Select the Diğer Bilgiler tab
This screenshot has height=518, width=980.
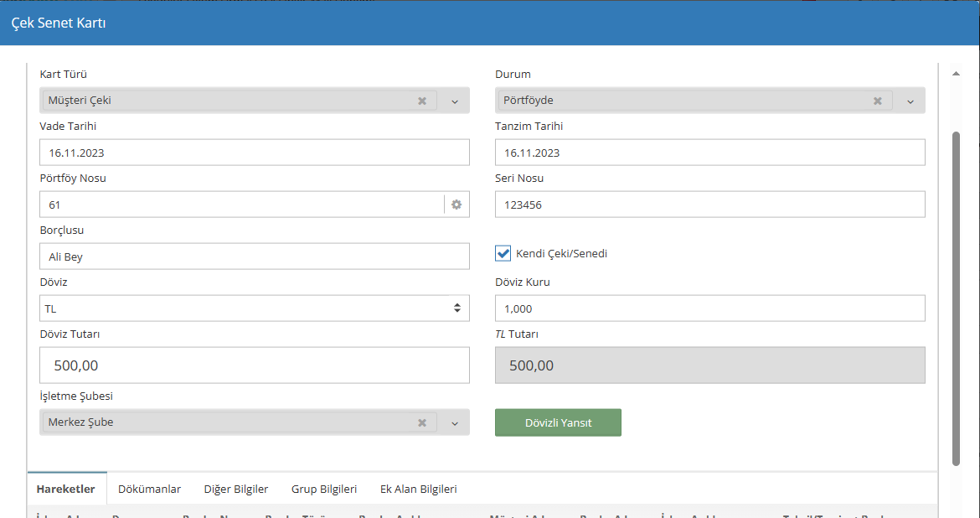(x=236, y=489)
